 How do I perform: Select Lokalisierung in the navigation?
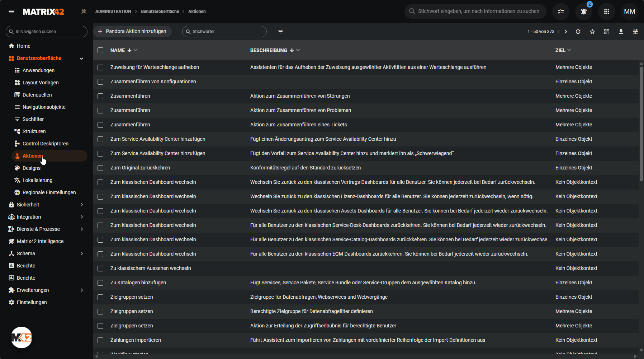click(37, 180)
